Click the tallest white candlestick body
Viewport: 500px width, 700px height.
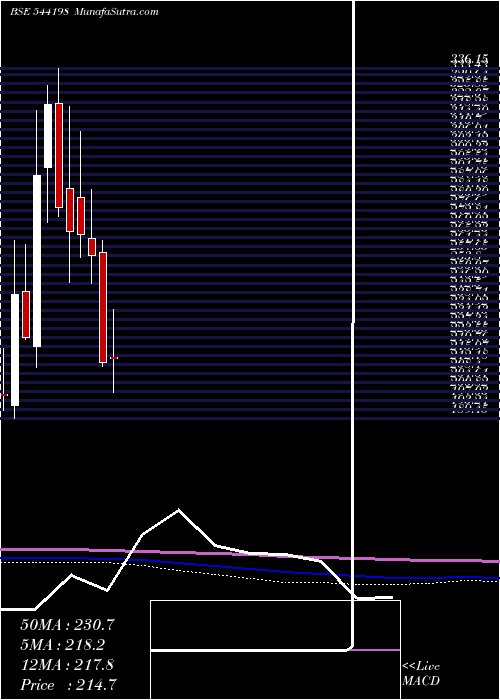(37, 261)
